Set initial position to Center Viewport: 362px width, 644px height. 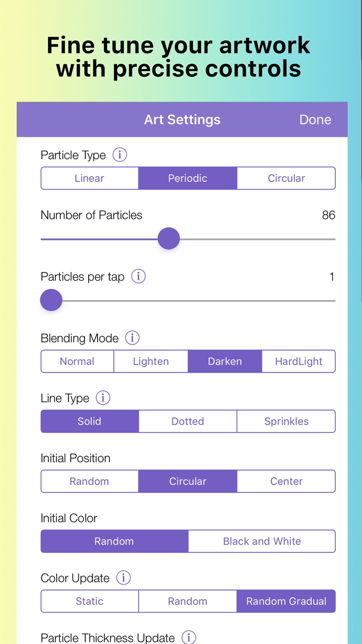[x=286, y=481]
